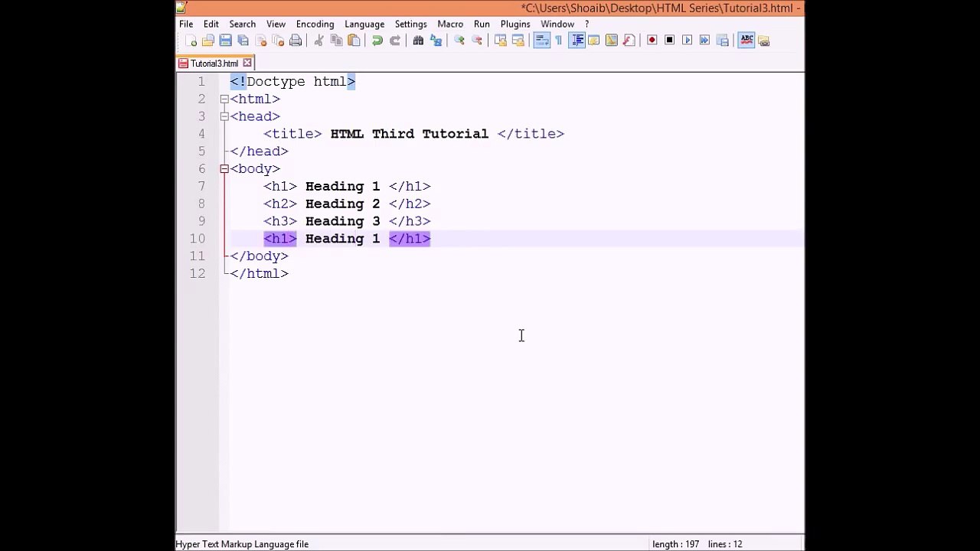Open the View menu

pyautogui.click(x=276, y=24)
